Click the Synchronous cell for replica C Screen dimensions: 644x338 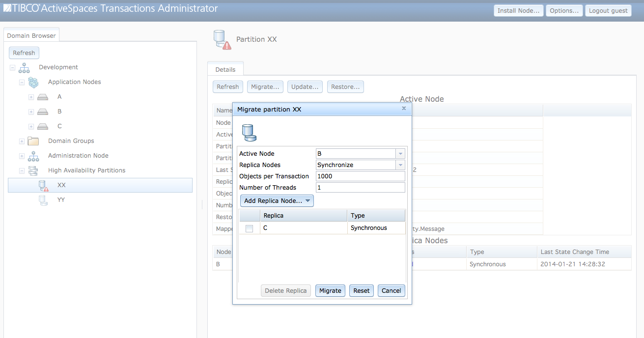click(x=376, y=228)
